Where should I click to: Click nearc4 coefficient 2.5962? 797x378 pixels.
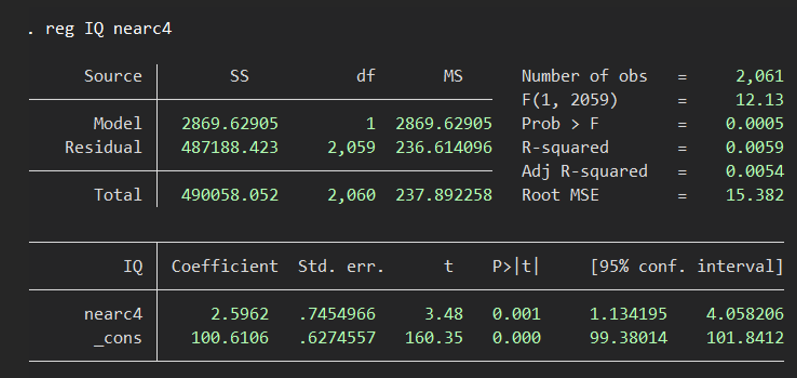coord(239,314)
